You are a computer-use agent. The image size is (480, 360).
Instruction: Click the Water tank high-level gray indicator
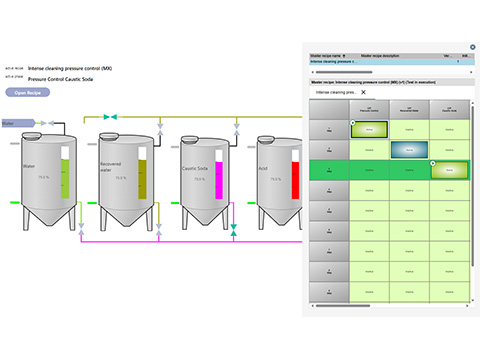click(x=15, y=144)
